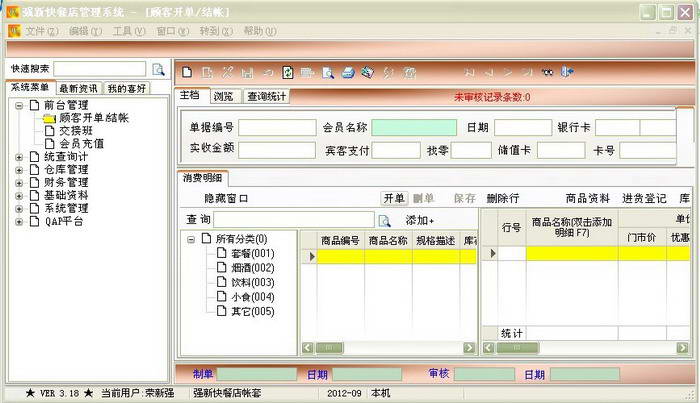Click the greyed-out save disk toolbar icon

247,72
